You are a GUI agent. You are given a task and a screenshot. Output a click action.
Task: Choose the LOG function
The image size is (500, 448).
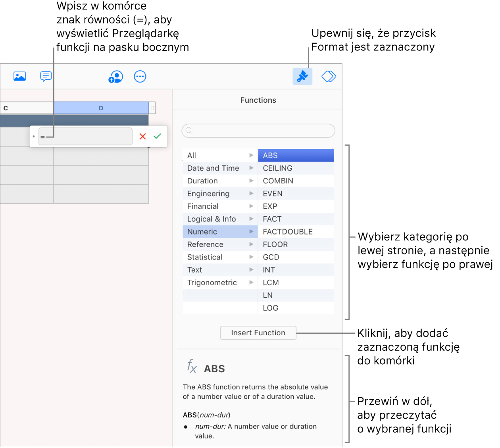296,308
